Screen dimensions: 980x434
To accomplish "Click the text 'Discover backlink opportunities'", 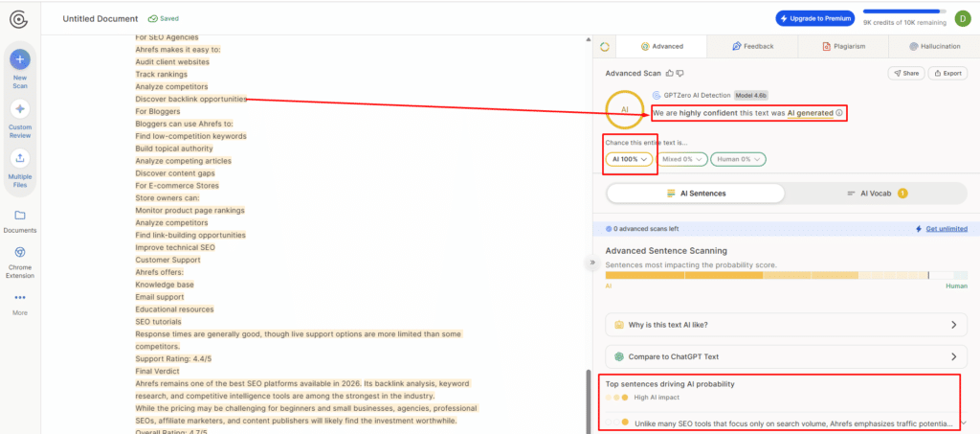I will (191, 99).
